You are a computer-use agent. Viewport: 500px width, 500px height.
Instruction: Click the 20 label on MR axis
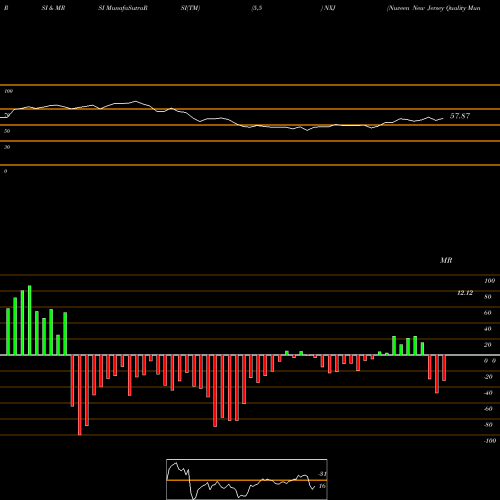[x=488, y=345]
